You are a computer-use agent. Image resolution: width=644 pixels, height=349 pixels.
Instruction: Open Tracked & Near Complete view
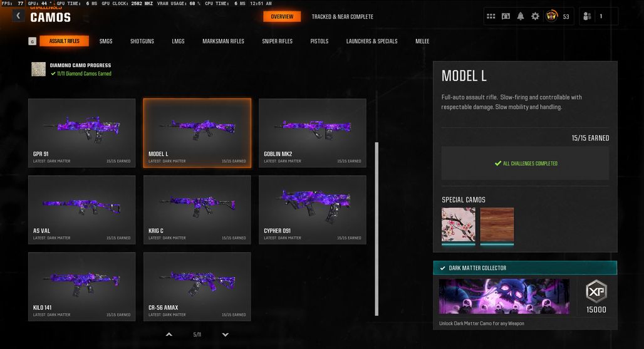click(x=343, y=17)
